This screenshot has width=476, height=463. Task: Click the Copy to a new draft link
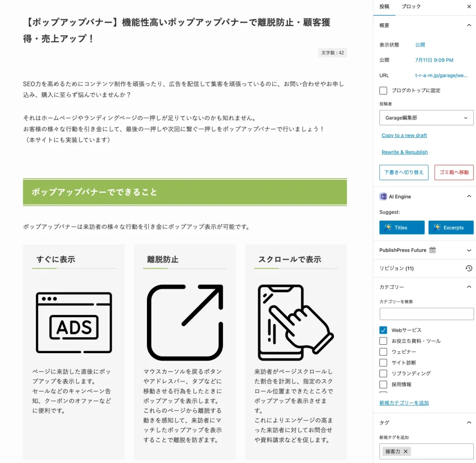tap(404, 135)
